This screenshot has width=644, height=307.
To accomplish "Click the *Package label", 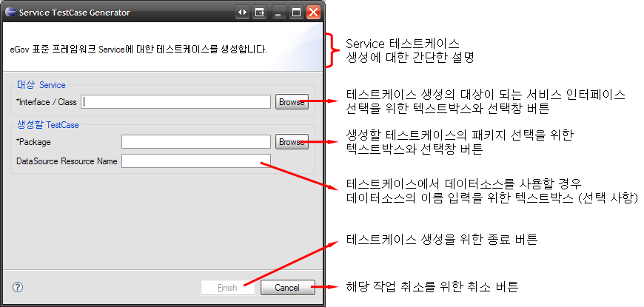I will coord(33,141).
